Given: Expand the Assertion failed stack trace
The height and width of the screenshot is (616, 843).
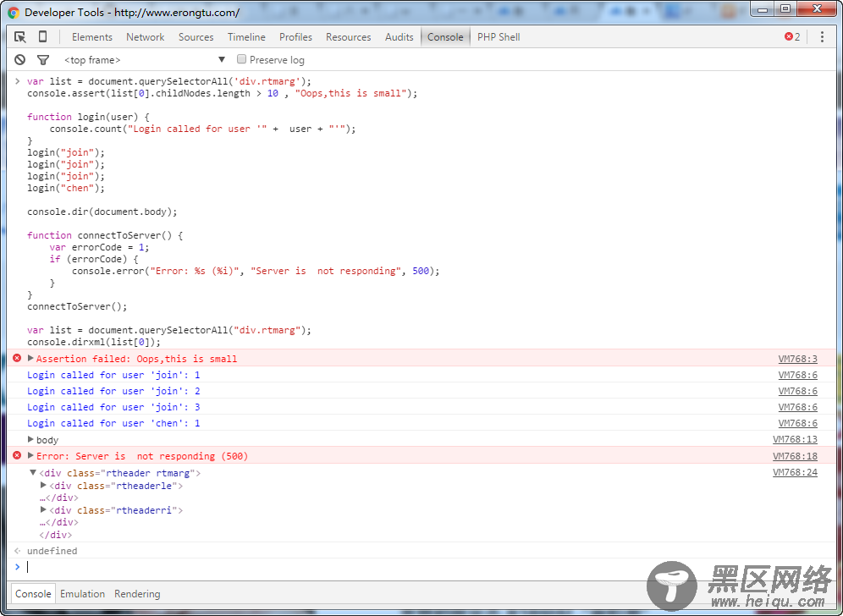Looking at the screenshot, I should pyautogui.click(x=30, y=358).
